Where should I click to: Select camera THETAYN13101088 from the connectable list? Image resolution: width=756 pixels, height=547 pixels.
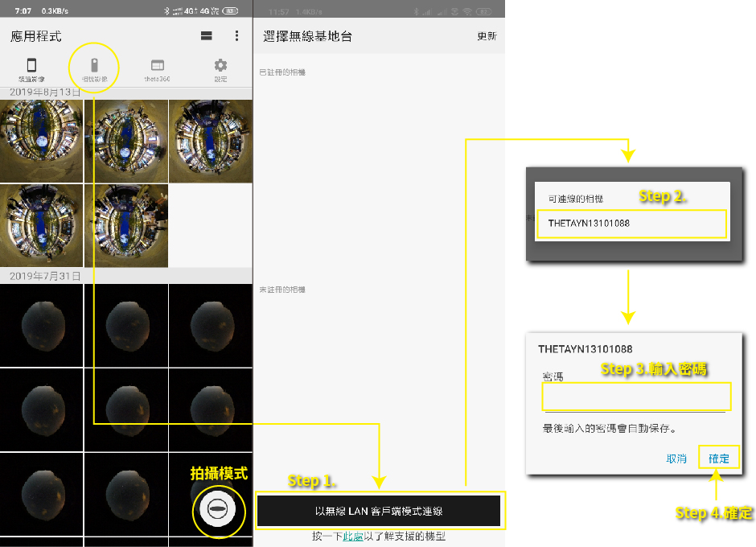[631, 224]
